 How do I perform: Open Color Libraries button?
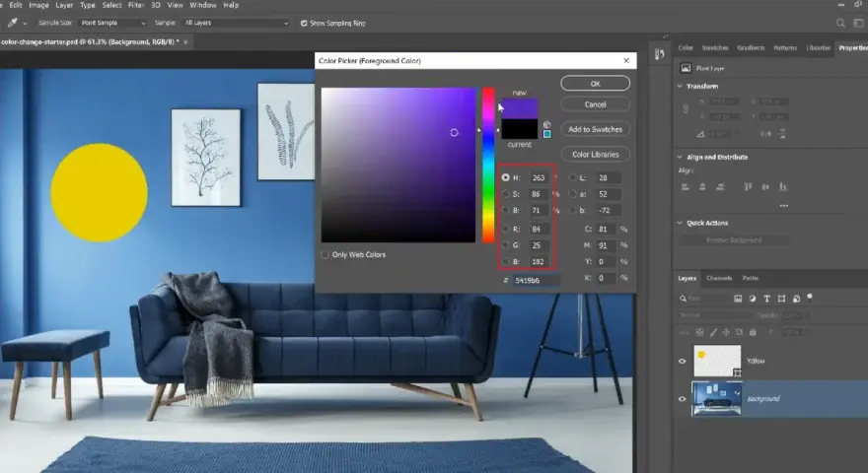[x=595, y=155]
